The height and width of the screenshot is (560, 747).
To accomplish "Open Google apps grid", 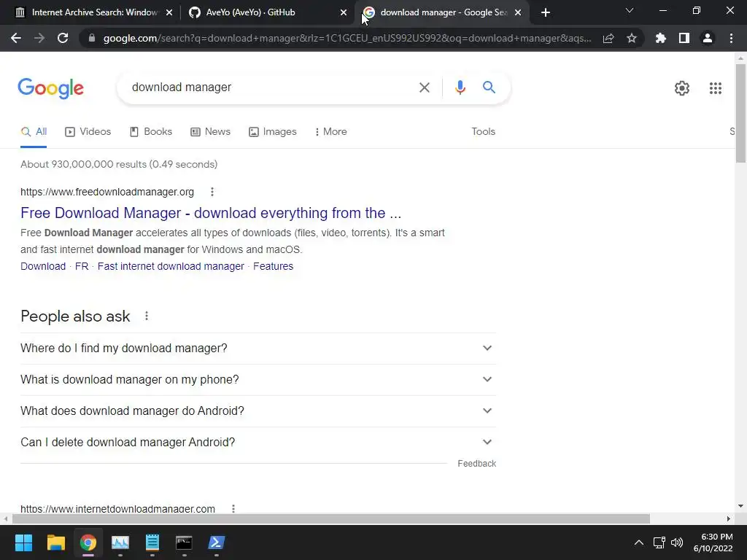I will [715, 88].
